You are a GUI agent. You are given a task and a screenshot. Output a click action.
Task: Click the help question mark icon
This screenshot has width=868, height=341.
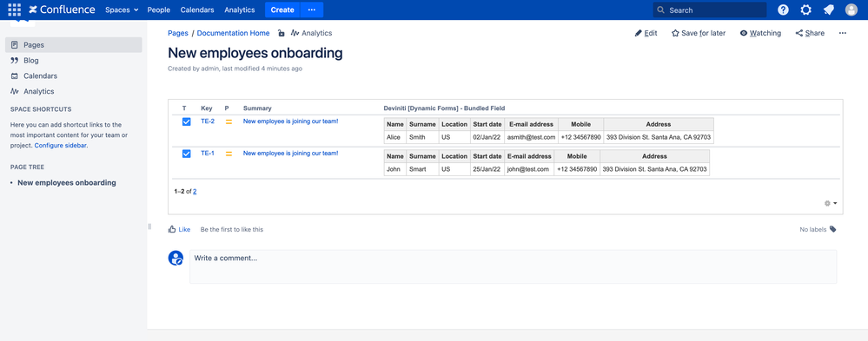(784, 10)
